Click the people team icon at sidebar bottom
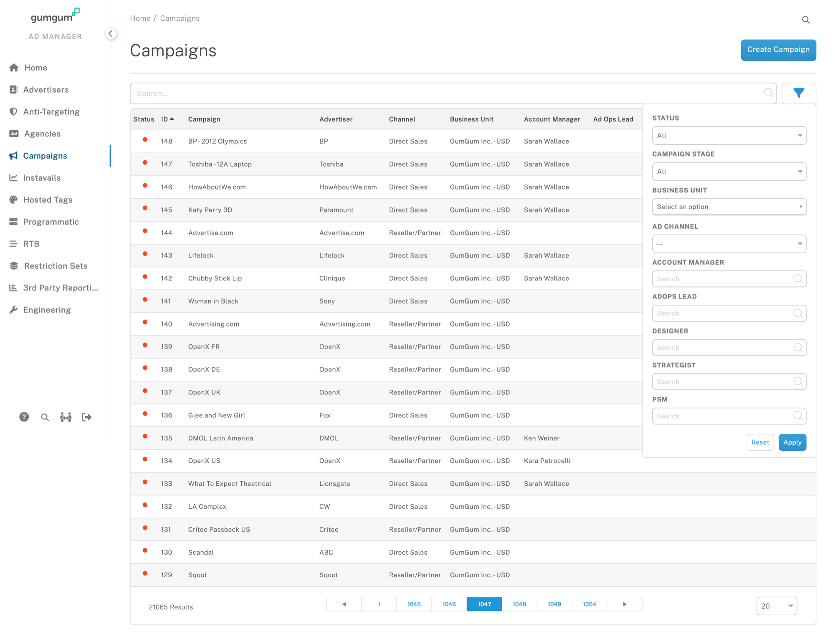 (66, 417)
